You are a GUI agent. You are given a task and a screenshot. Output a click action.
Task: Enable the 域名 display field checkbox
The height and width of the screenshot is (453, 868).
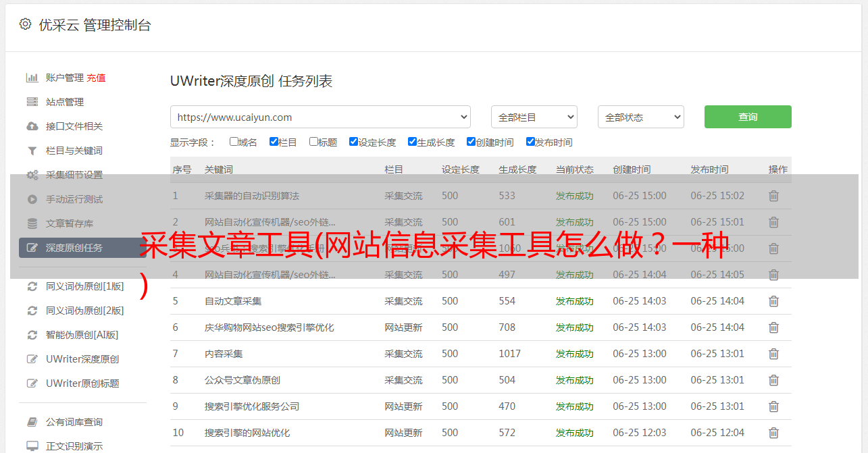tap(234, 142)
